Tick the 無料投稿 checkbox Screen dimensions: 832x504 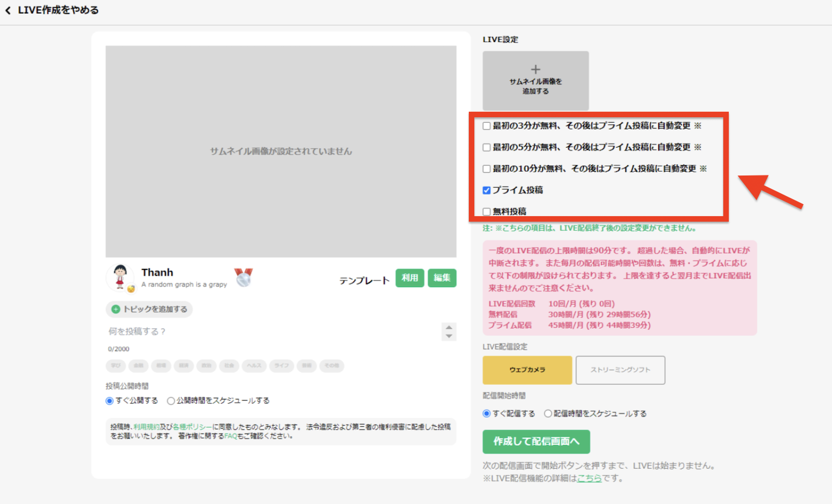coord(486,212)
